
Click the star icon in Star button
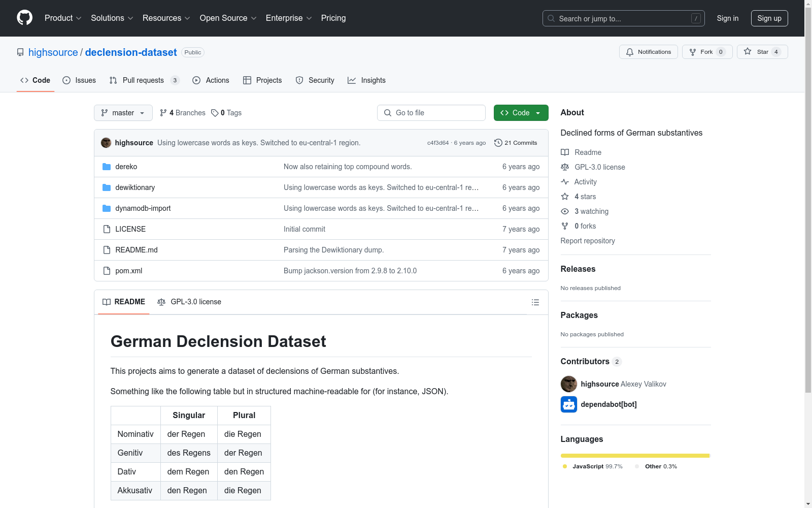click(748, 52)
